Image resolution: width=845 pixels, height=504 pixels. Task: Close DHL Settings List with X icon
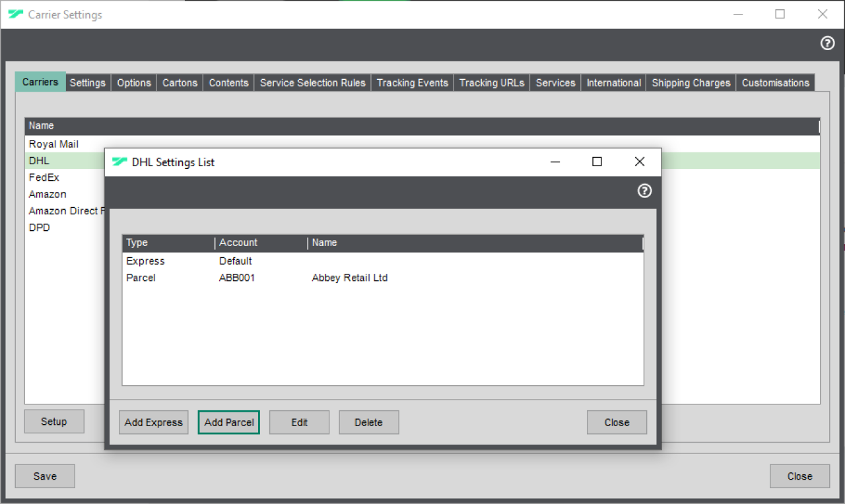pyautogui.click(x=639, y=162)
